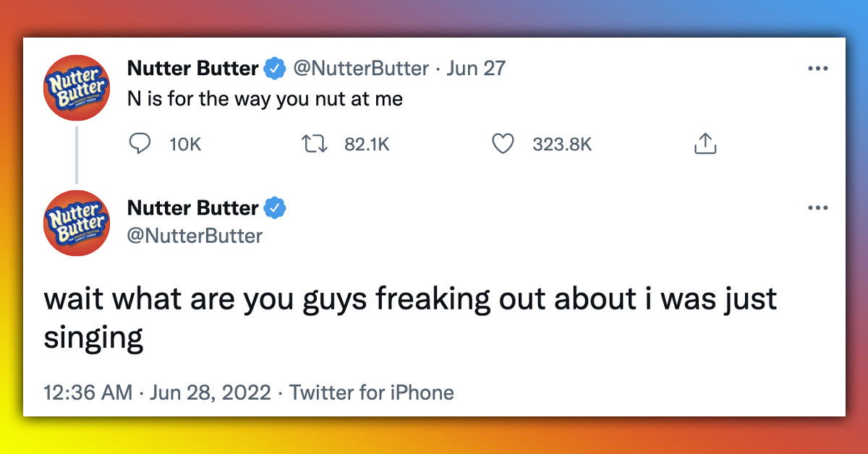Open the reply tweet's profile avatar

pyautogui.click(x=76, y=222)
